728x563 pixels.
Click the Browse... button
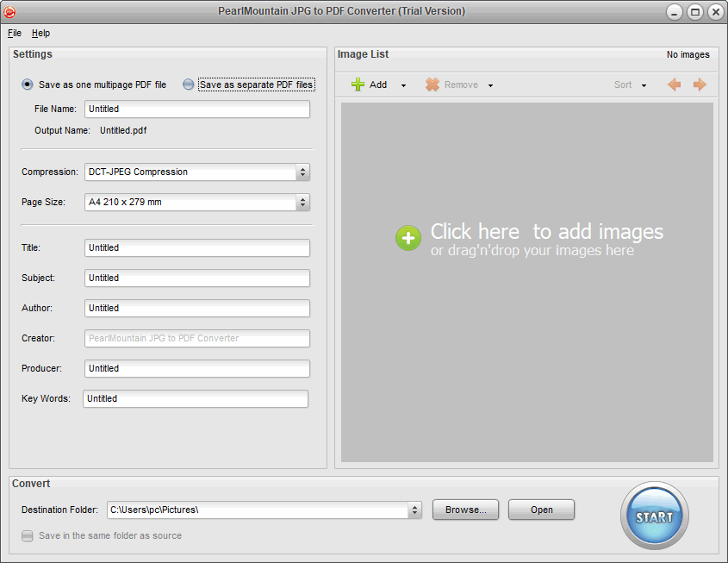click(466, 510)
